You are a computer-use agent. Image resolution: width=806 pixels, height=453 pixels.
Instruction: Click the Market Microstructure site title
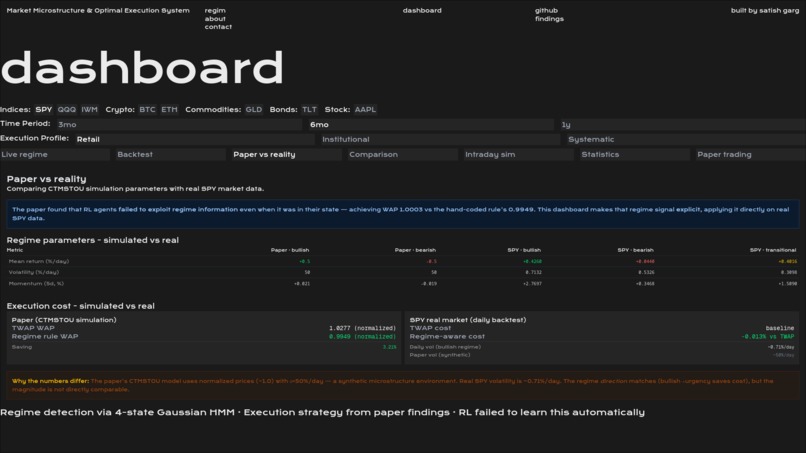[x=98, y=10]
